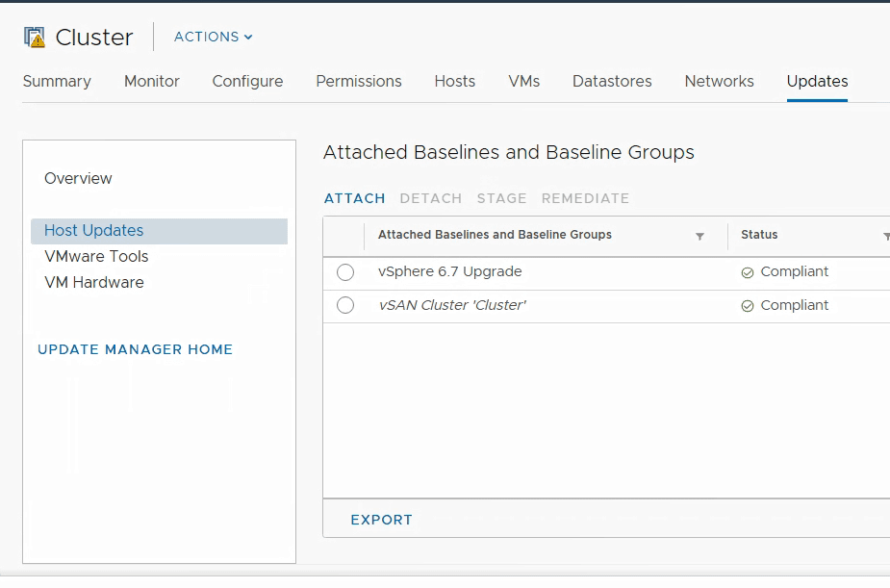The width and height of the screenshot is (890, 588).
Task: Click the Cluster title text
Action: coord(94,38)
